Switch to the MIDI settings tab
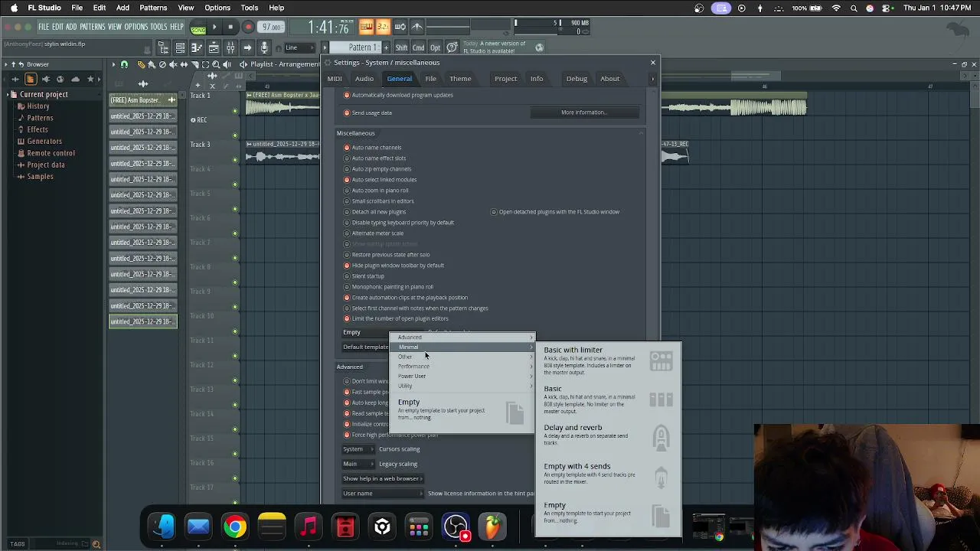 [x=335, y=79]
